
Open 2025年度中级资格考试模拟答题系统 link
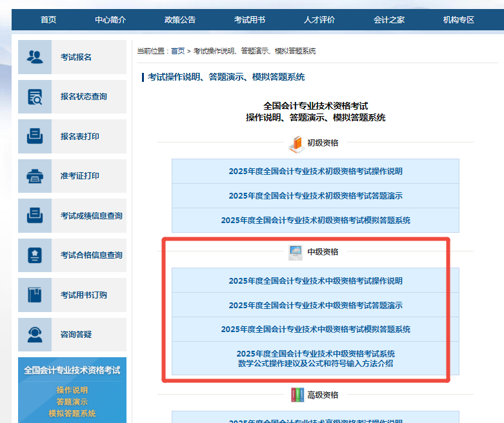coord(315,330)
